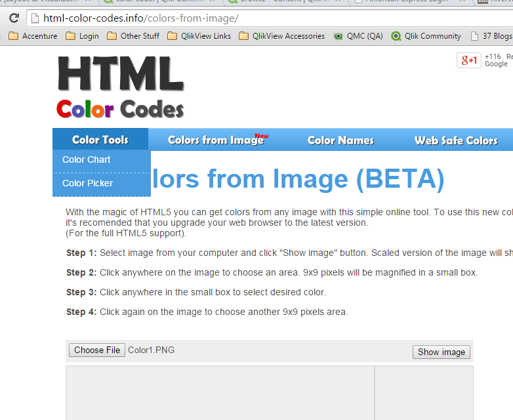Click the '+116' Google count text
Image resolution: width=513 pixels, height=420 pixels.
(x=493, y=56)
